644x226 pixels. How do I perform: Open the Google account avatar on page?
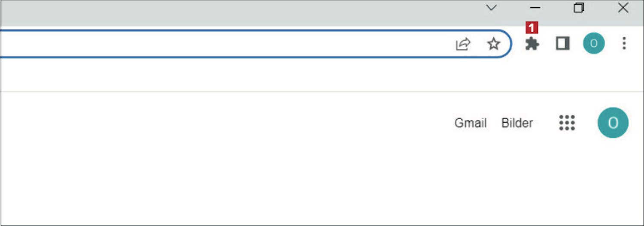pyautogui.click(x=613, y=123)
